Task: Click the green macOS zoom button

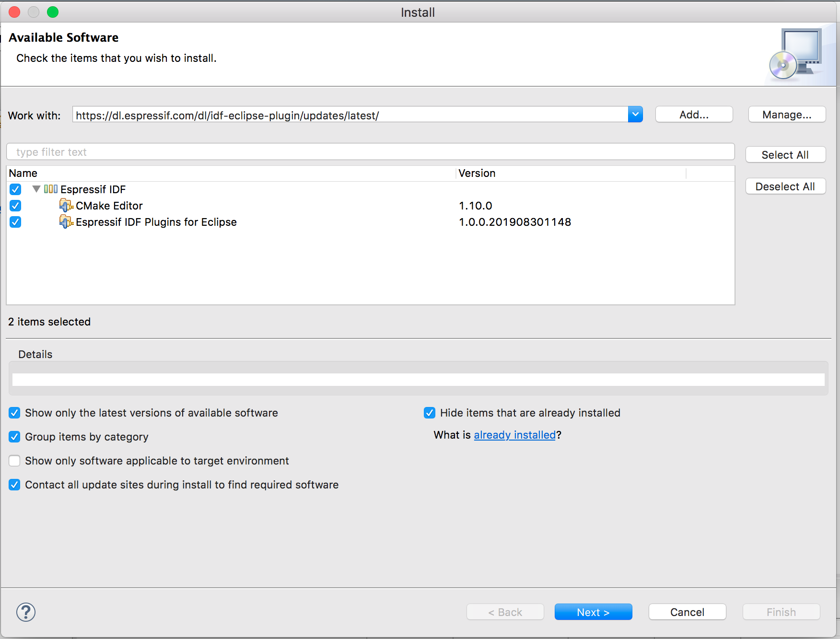Action: [53, 12]
